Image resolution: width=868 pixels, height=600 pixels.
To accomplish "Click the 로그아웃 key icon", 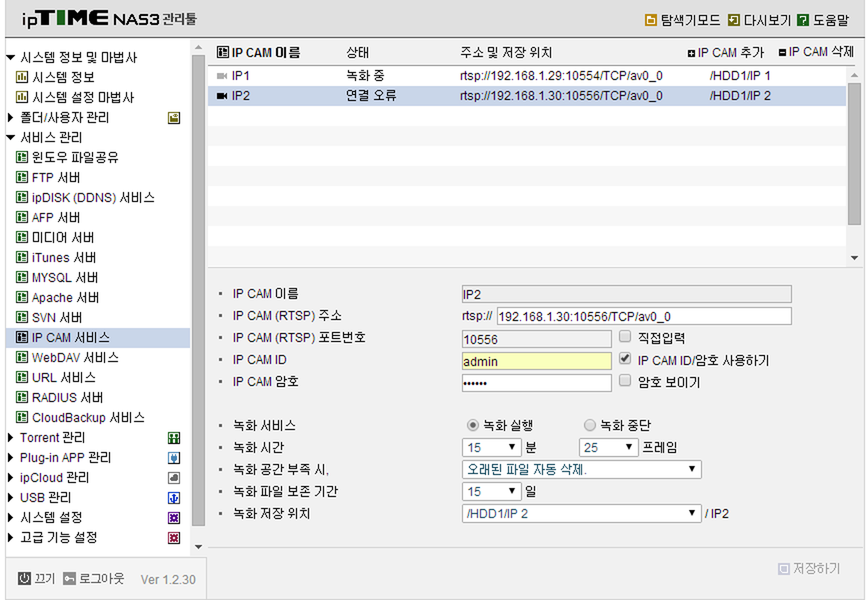I will tap(69, 578).
